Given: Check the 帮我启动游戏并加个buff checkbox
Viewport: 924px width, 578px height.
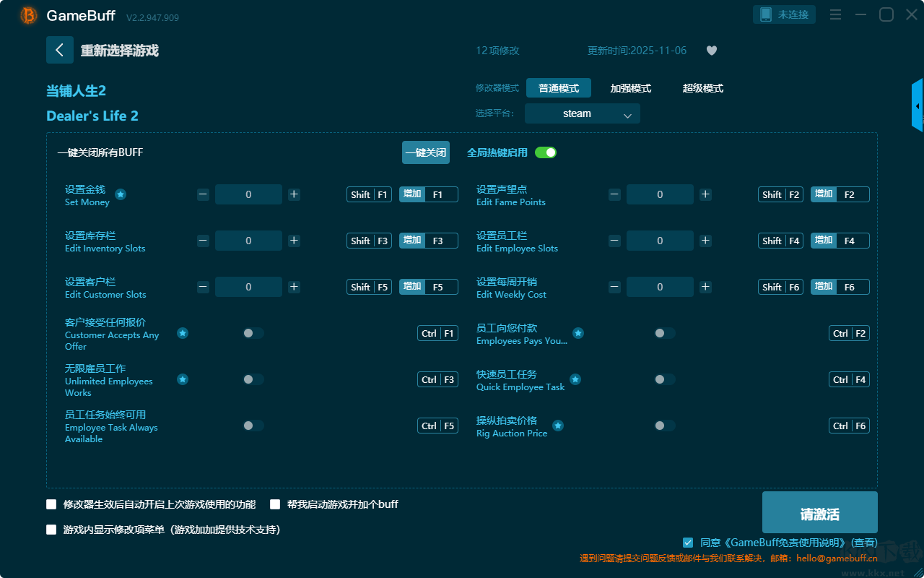Looking at the screenshot, I should point(275,504).
